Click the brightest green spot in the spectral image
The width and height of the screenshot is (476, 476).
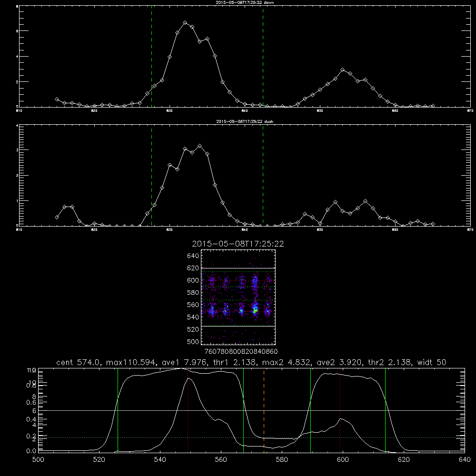point(255,310)
